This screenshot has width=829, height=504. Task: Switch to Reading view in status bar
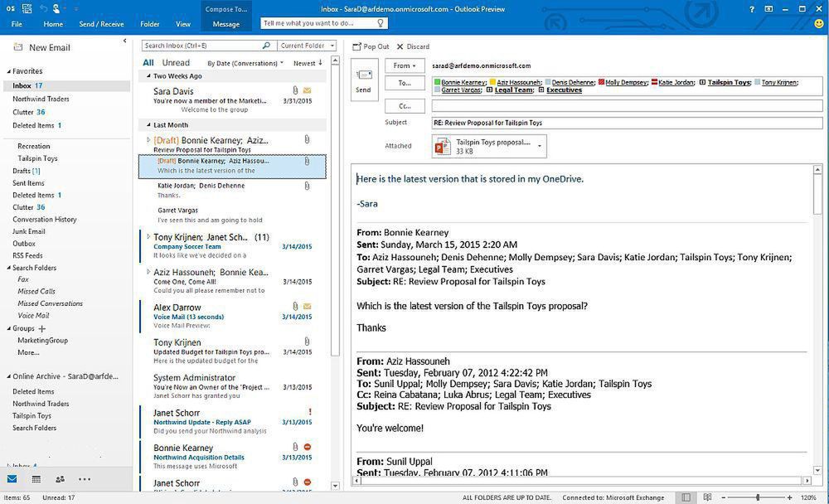(707, 497)
